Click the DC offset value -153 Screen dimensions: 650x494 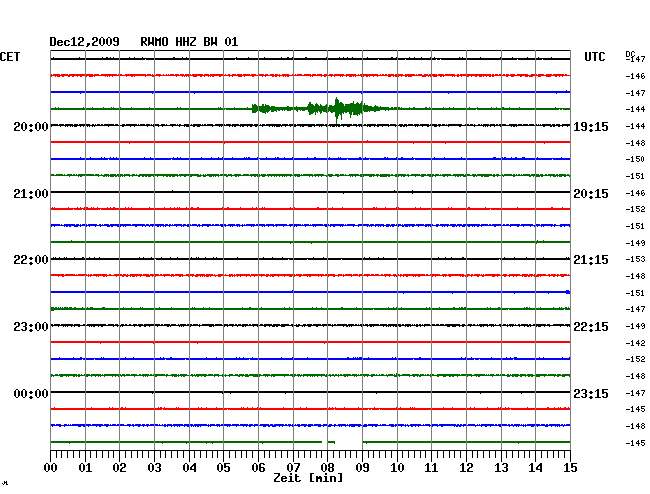[635, 259]
